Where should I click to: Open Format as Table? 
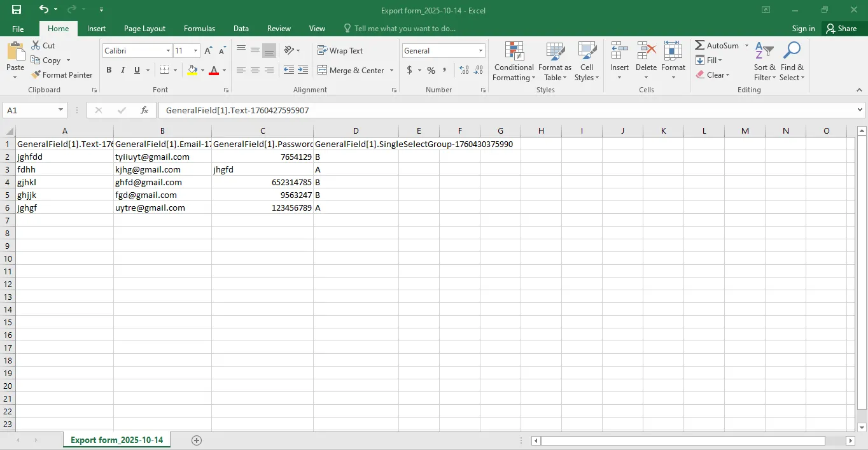click(x=555, y=62)
